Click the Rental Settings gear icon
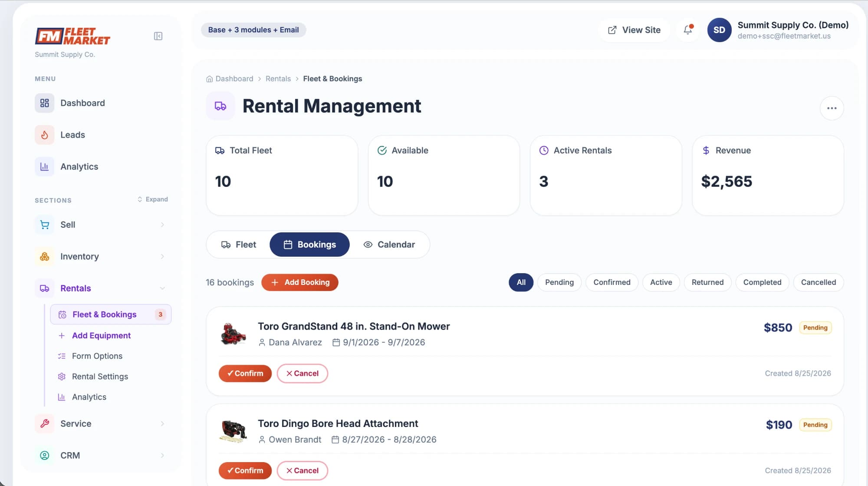Image resolution: width=868 pixels, height=486 pixels. [x=62, y=376]
